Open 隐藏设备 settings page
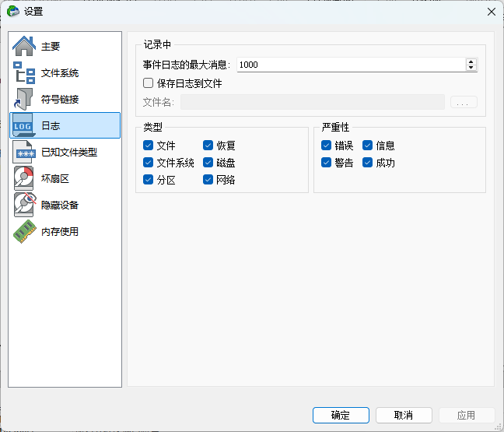The image size is (504, 432). pyautogui.click(x=65, y=205)
